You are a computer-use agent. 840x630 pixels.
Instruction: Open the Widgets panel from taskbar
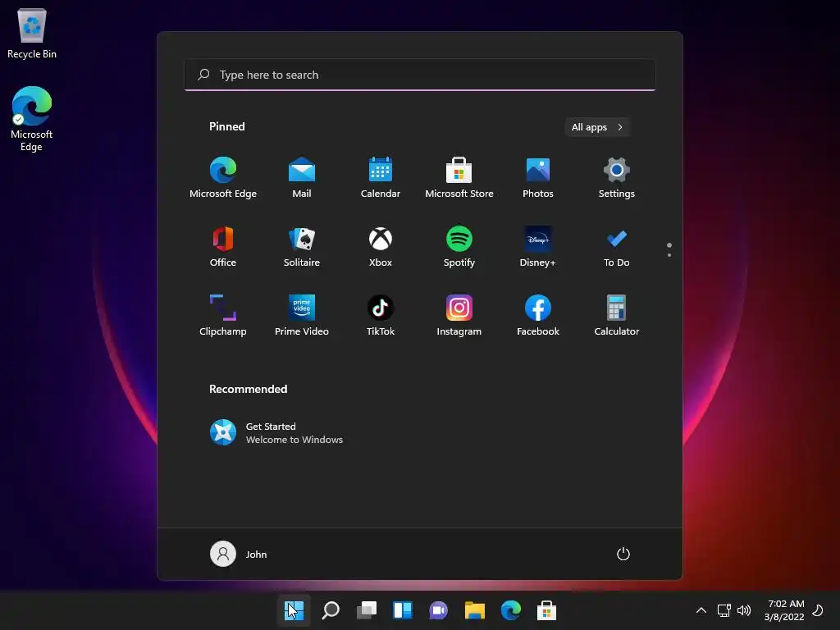(402, 610)
